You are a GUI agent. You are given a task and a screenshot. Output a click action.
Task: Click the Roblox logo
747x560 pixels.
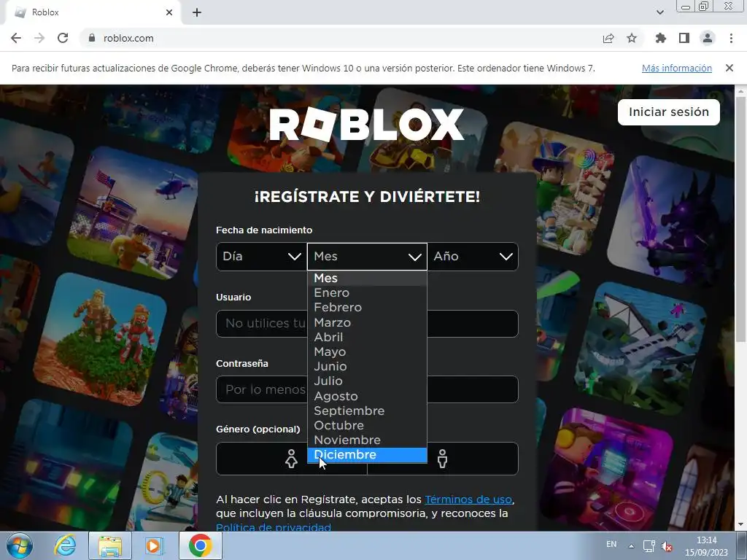[x=367, y=124]
